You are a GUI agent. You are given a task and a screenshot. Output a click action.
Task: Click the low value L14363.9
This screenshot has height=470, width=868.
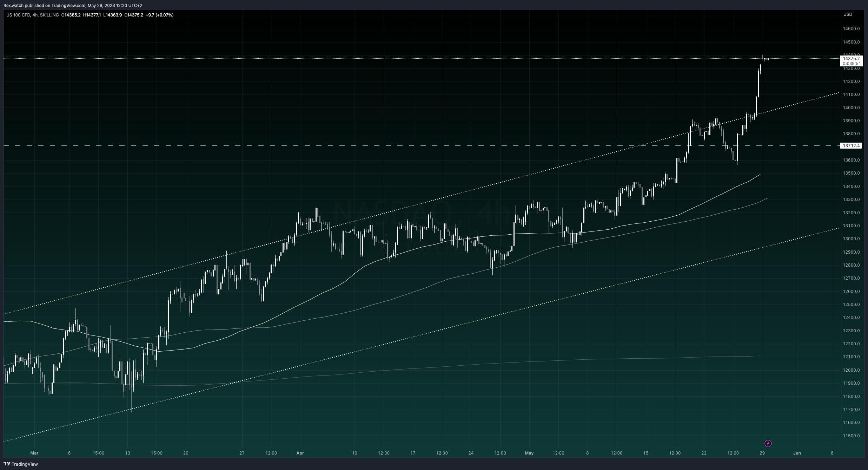point(113,15)
